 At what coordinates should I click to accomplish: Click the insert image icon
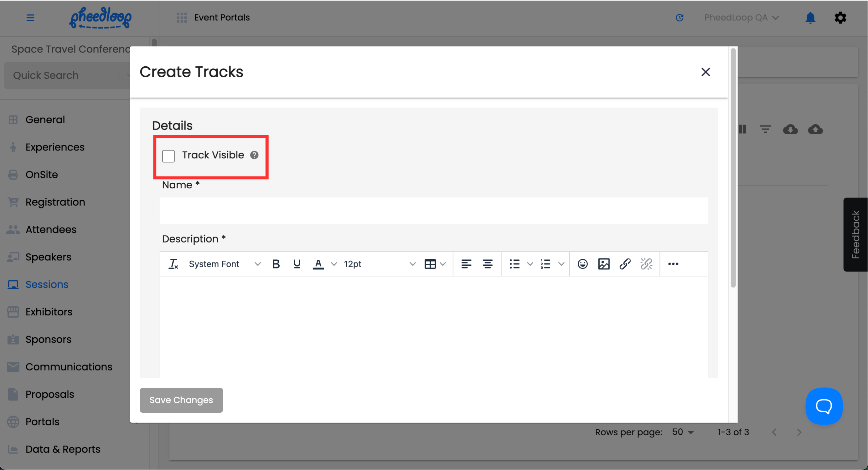tap(603, 264)
